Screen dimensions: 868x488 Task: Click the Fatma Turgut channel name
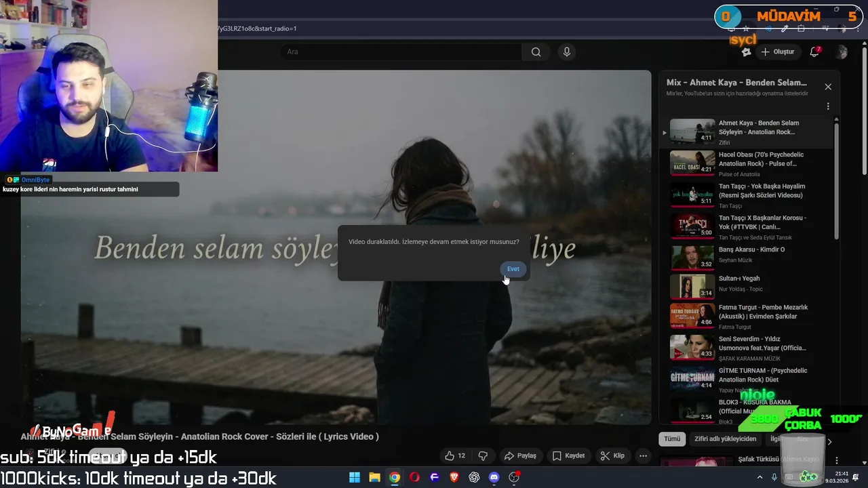734,327
